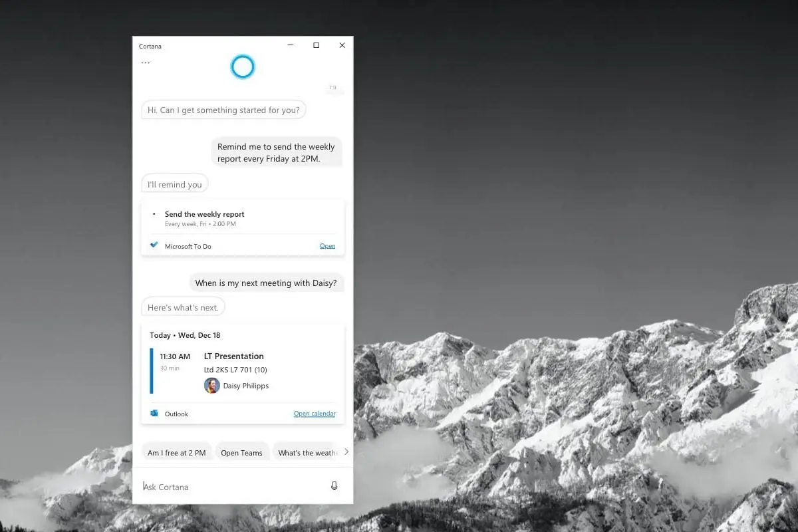Click Daisy Philipps's profile picture
The image size is (798, 532).
211,385
